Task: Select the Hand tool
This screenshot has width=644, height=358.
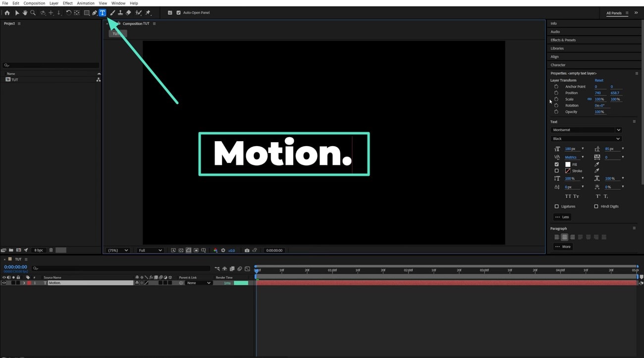Action: (x=25, y=13)
